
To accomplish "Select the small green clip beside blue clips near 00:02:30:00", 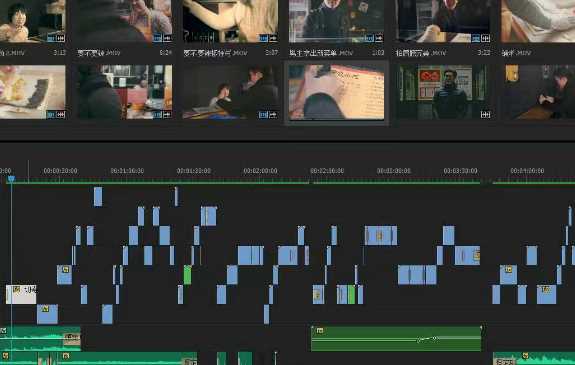I will 351,295.
